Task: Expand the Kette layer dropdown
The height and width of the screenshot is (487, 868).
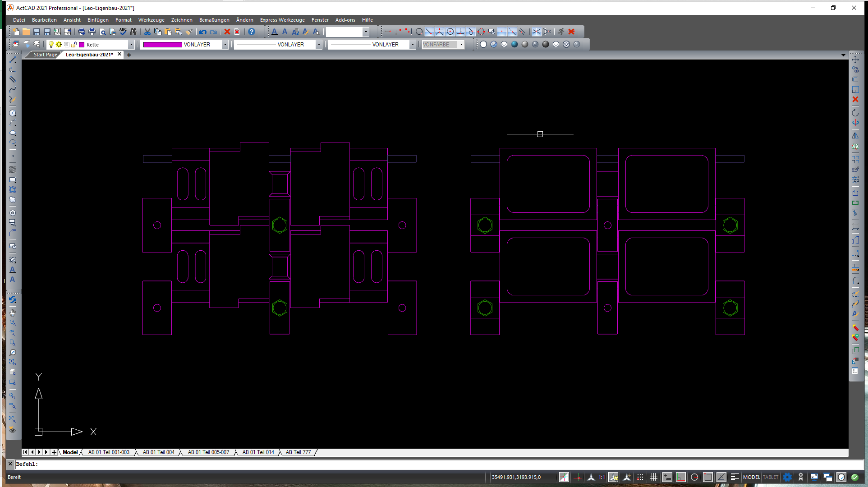Action: (x=131, y=45)
